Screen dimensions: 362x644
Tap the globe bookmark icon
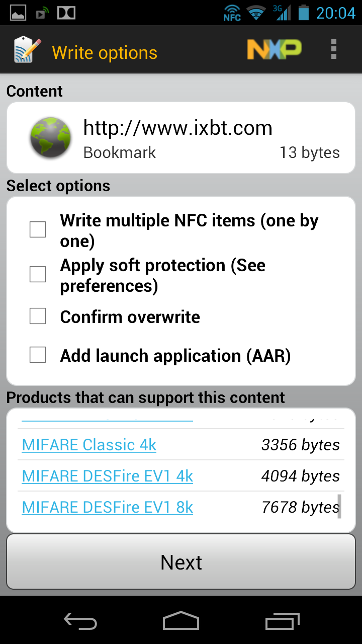[50, 138]
